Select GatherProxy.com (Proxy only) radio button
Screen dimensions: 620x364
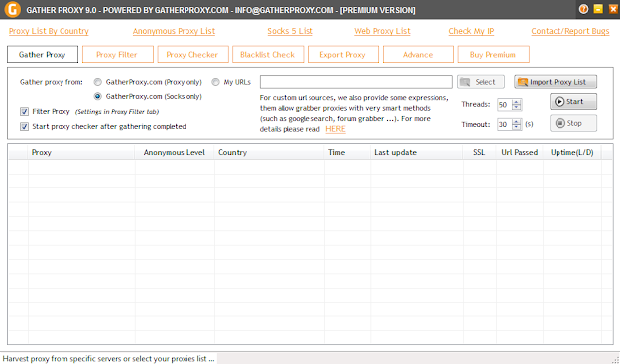[x=97, y=82]
